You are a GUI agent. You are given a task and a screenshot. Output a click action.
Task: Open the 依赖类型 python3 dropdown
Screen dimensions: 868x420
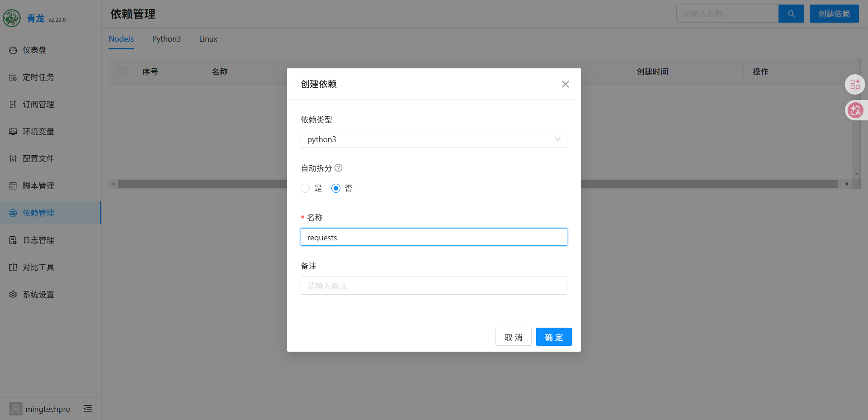click(434, 139)
